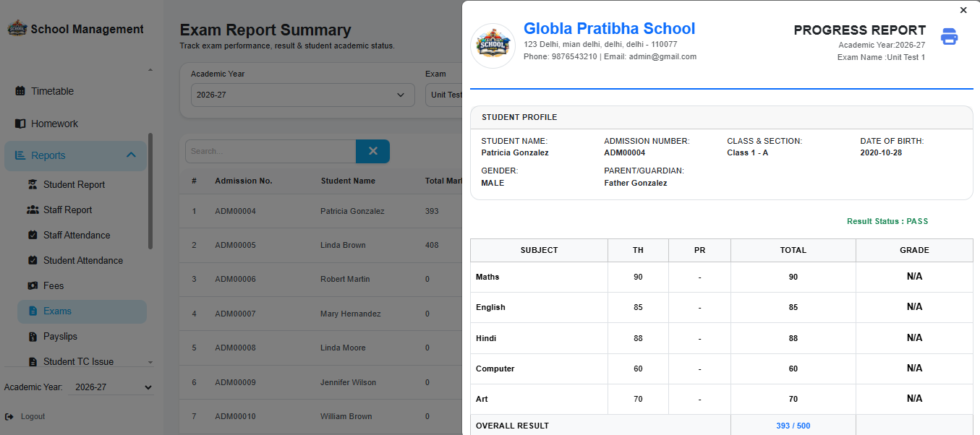Select Jennifer Wilson in the table
This screenshot has height=435, width=980.
[x=348, y=382]
